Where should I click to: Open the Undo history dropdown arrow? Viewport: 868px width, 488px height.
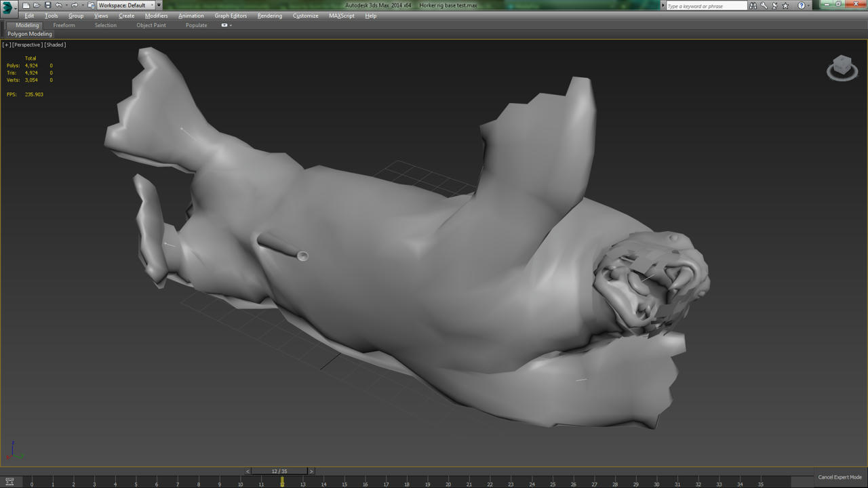66,5
